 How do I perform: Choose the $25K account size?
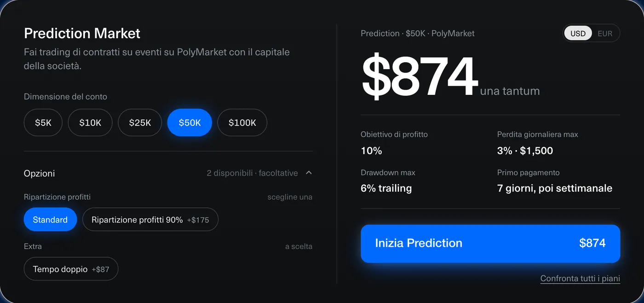[140, 122]
